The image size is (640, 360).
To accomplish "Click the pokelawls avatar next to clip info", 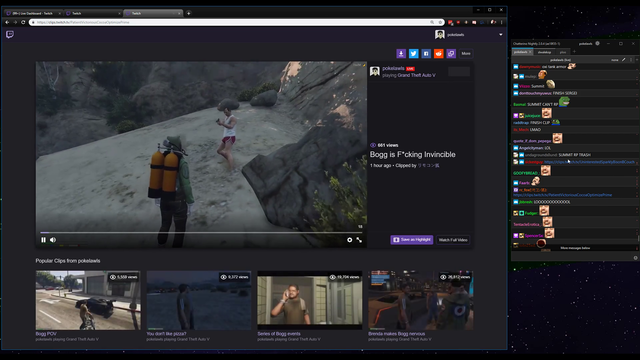I will click(375, 71).
